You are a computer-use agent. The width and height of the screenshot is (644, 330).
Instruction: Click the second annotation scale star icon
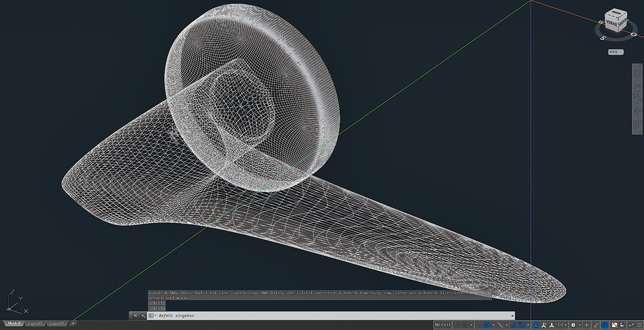pos(544,325)
